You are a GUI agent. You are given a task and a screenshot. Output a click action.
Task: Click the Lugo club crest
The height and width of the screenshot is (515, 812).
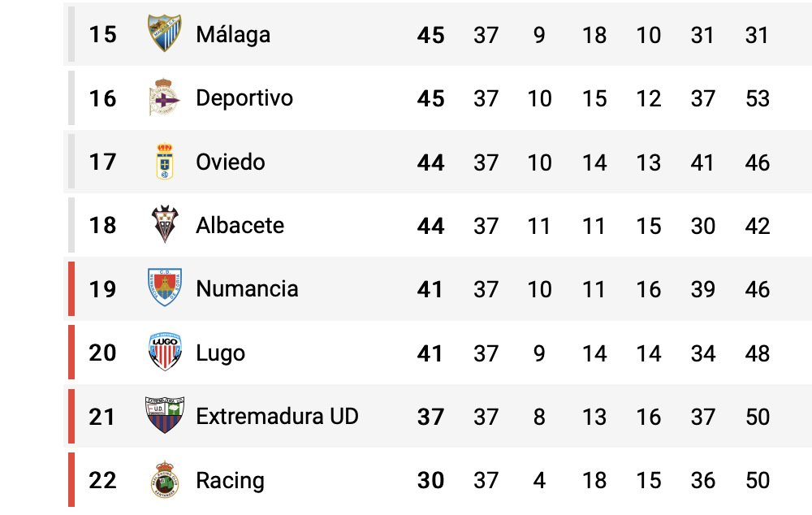[x=165, y=352]
